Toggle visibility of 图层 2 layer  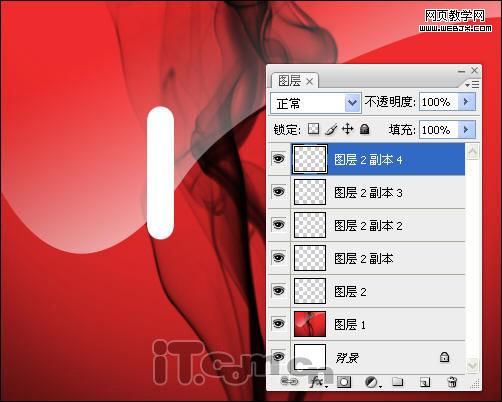point(279,290)
